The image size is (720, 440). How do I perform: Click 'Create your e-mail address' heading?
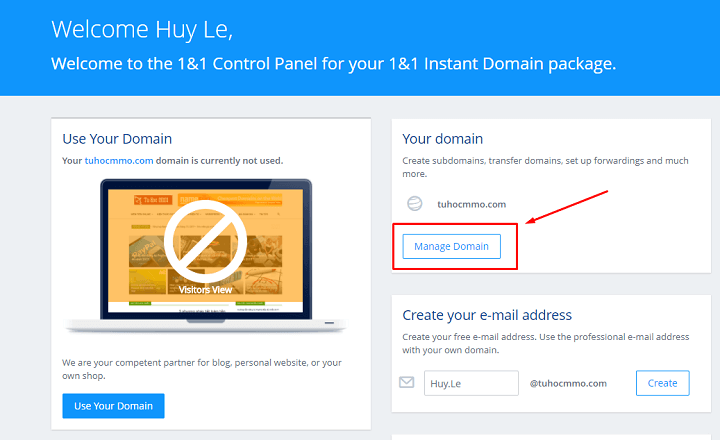coord(487,315)
